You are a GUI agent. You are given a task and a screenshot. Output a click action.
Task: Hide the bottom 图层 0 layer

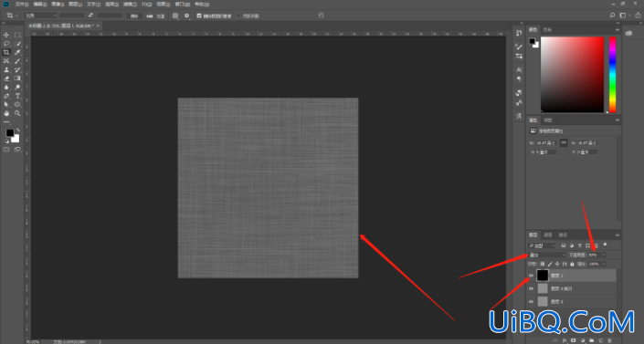pyautogui.click(x=531, y=302)
